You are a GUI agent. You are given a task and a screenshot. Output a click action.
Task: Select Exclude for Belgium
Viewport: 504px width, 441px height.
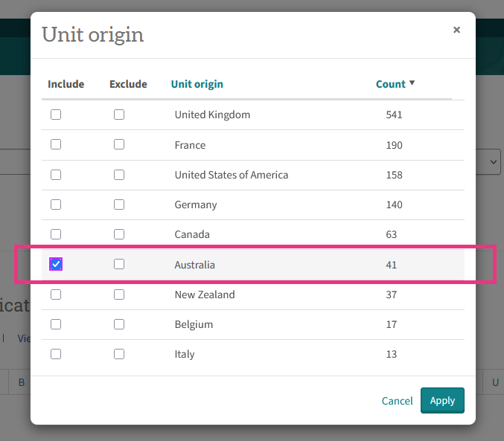point(119,324)
